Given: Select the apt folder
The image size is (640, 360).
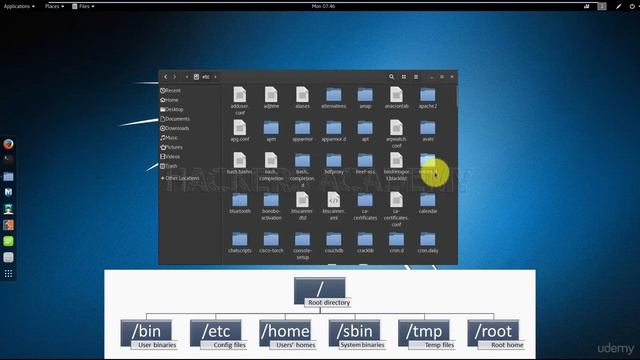Looking at the screenshot, I should [x=365, y=131].
